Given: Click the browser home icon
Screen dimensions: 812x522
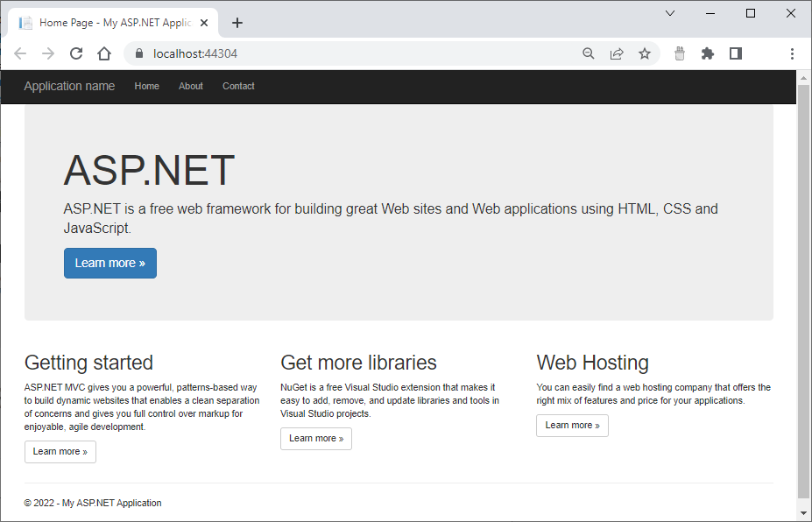Looking at the screenshot, I should (x=103, y=53).
